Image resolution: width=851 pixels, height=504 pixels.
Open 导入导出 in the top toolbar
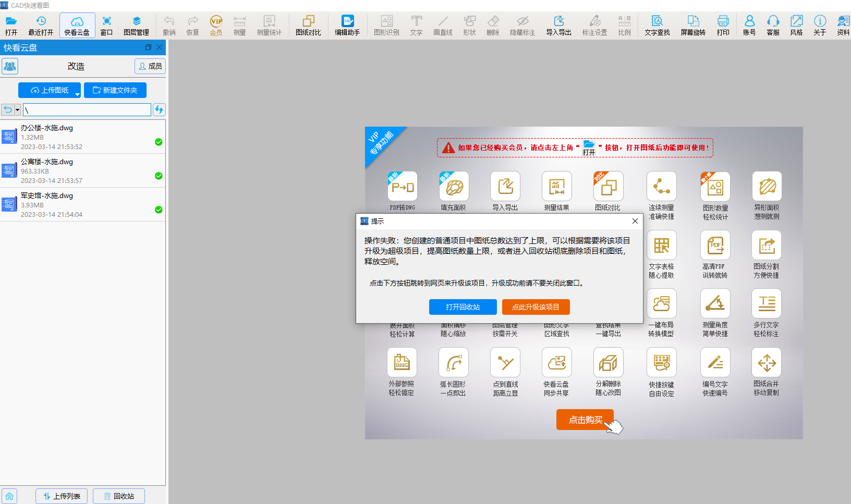tap(558, 25)
